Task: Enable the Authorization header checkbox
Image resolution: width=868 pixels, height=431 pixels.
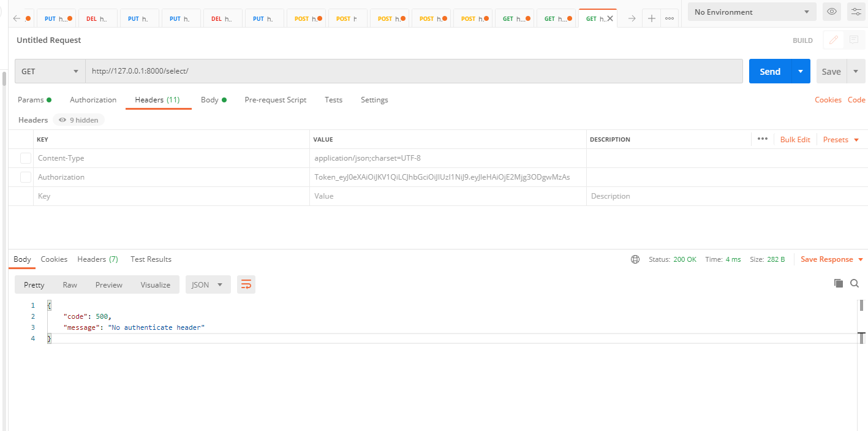Action: click(x=26, y=177)
